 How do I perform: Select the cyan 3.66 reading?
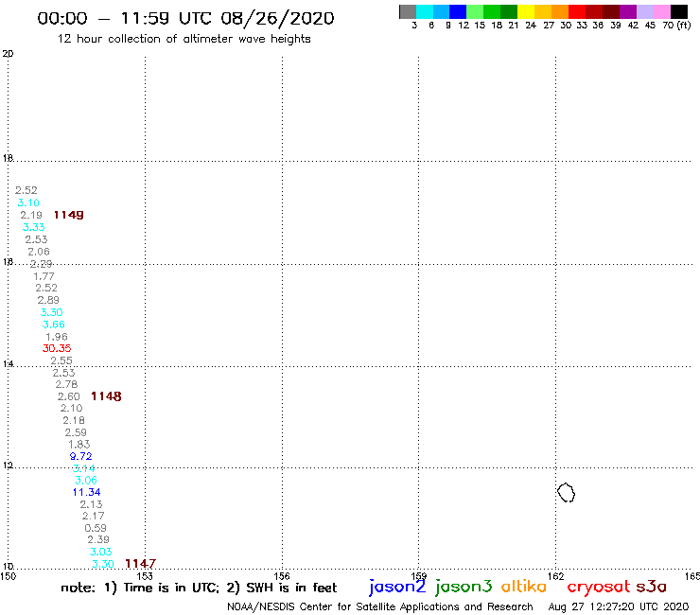click(x=54, y=325)
